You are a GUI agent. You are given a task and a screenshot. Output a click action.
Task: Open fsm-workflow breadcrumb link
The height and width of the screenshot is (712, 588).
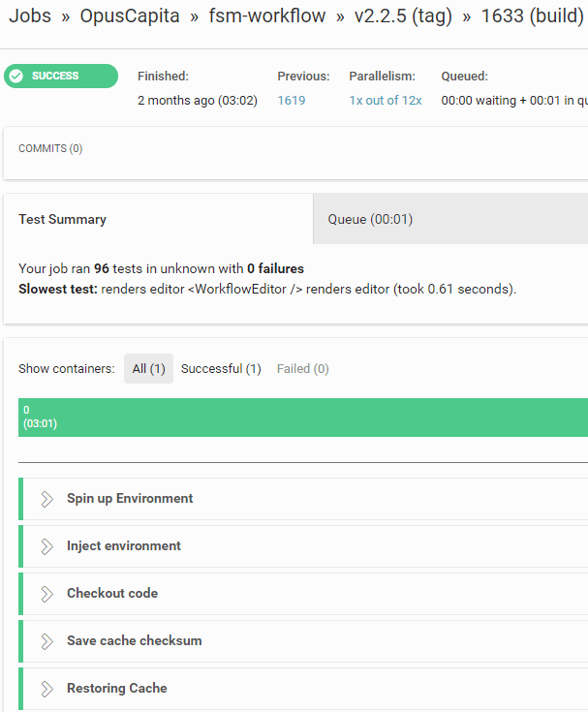267,16
